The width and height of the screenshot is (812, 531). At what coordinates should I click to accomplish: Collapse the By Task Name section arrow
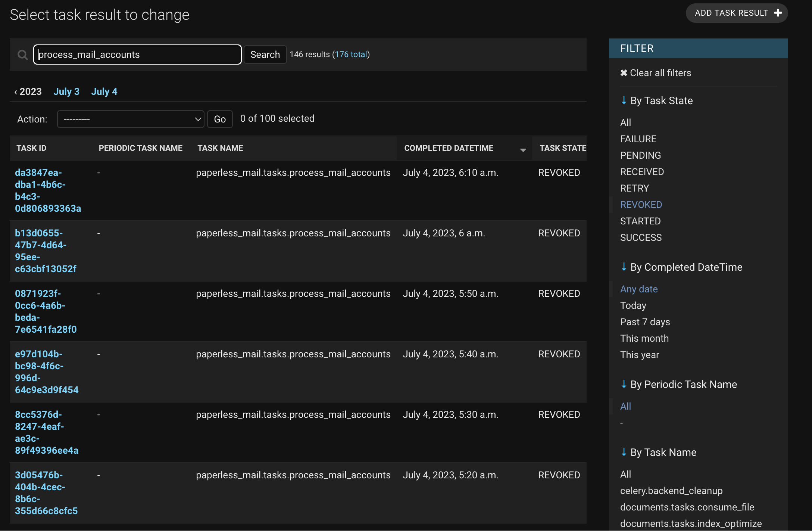(x=624, y=452)
